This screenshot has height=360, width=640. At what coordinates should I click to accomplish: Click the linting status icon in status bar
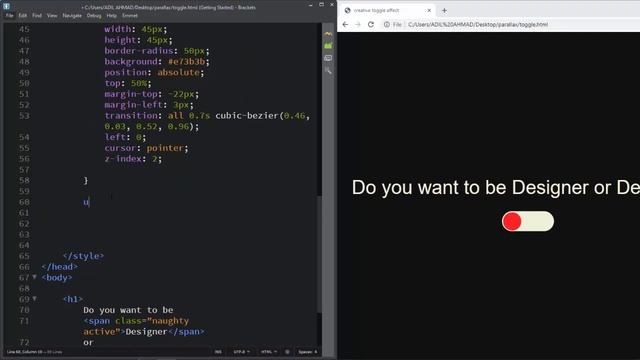click(x=287, y=352)
